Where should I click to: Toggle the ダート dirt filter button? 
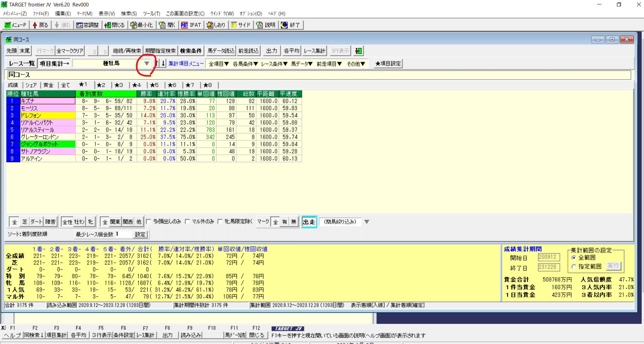point(36,222)
